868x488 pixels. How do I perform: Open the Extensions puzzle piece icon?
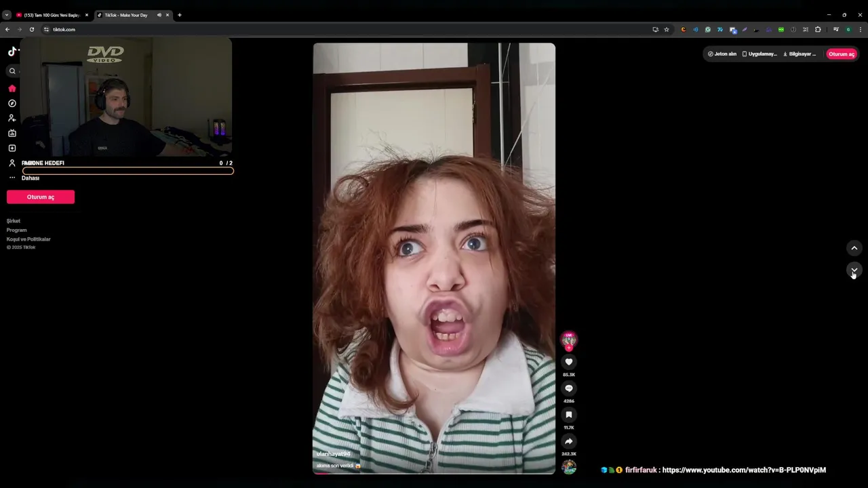click(x=818, y=30)
